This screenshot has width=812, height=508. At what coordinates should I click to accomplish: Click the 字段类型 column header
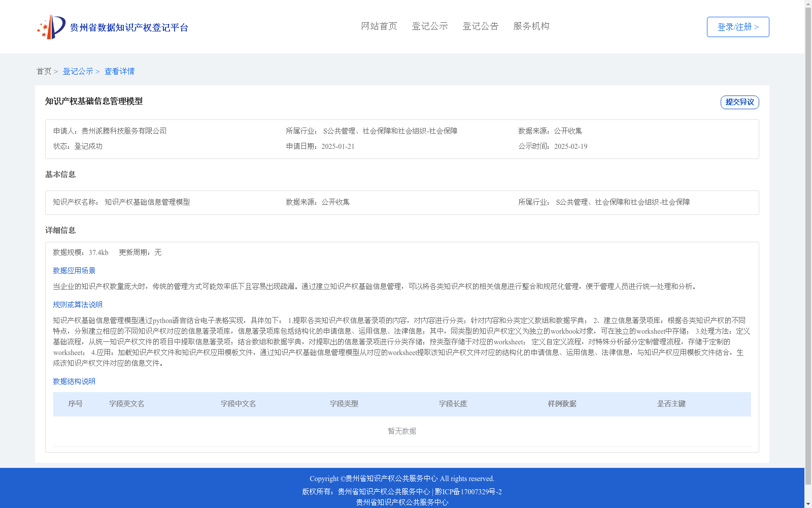[344, 404]
